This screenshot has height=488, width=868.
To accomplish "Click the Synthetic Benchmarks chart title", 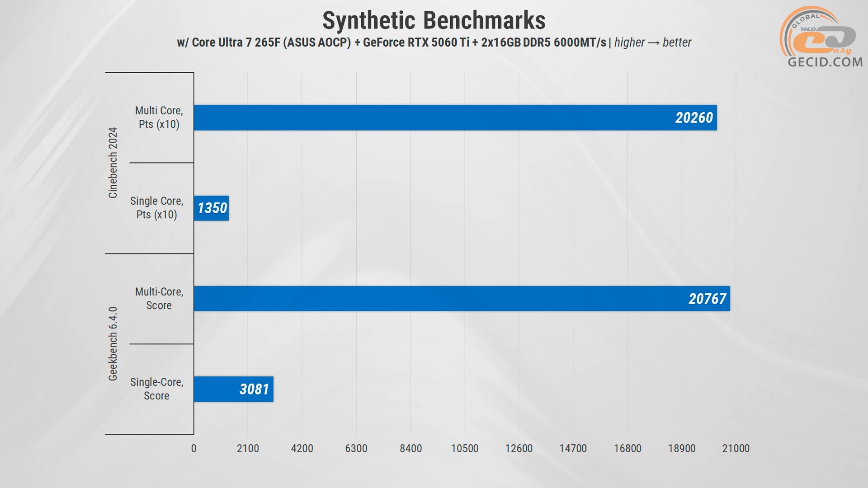I will tap(434, 20).
